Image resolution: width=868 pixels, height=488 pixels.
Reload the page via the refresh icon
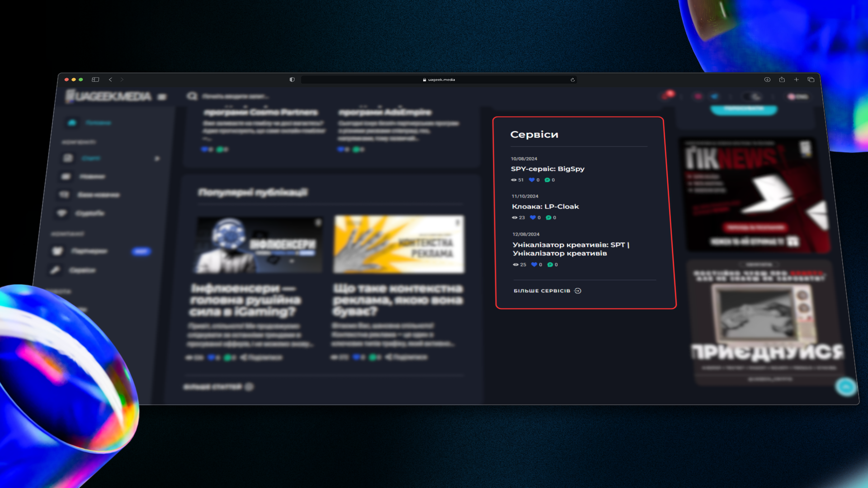coord(572,80)
